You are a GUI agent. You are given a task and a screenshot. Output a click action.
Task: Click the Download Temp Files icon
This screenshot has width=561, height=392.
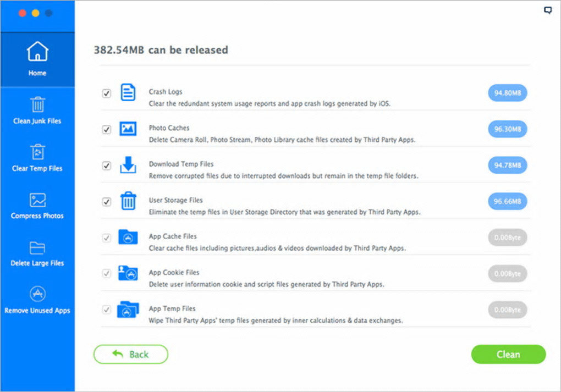point(128,165)
